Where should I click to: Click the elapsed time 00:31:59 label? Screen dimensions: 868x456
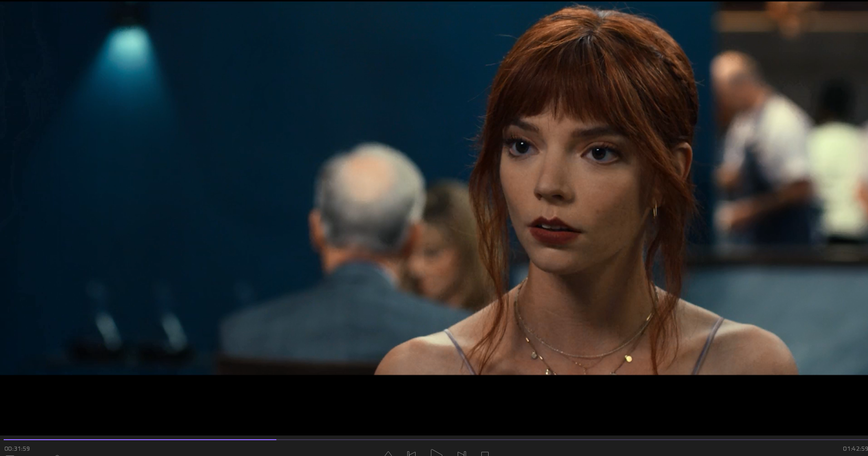pos(17,449)
